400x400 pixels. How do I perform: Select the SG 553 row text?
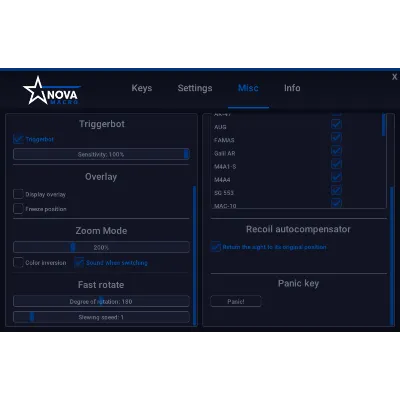pyautogui.click(x=224, y=193)
